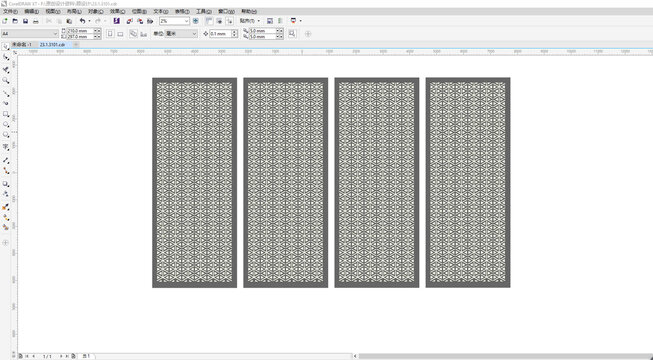
Task: Select the Rectangle tool
Action: point(6,114)
